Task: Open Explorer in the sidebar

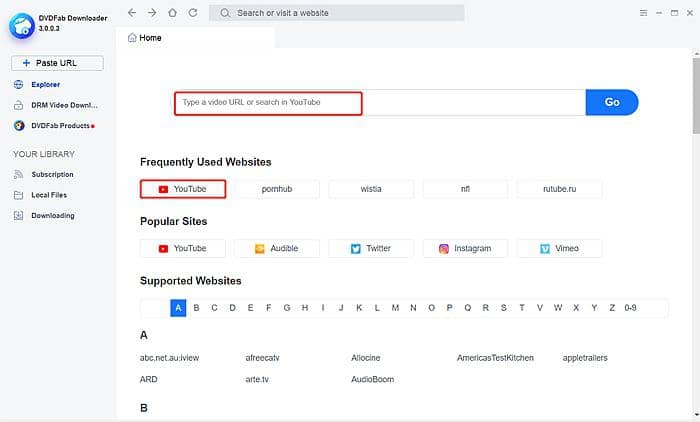Action: click(x=46, y=84)
